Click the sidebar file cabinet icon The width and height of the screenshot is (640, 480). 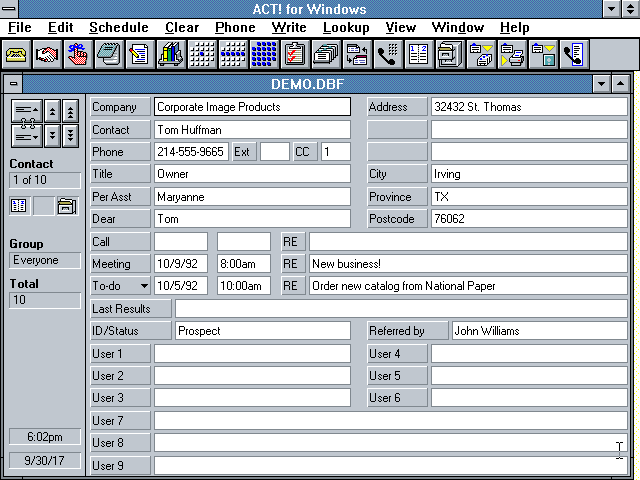coord(67,206)
